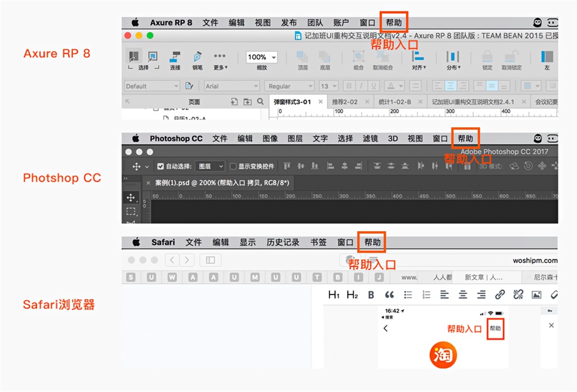Select the Photoshop Move tool in toolbox
This screenshot has height=392, width=577.
click(130, 198)
